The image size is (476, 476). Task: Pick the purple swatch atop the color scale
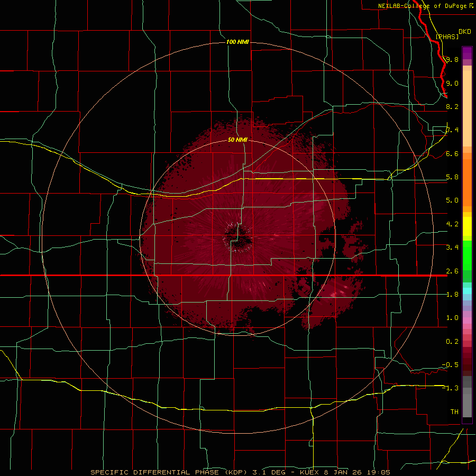467,53
